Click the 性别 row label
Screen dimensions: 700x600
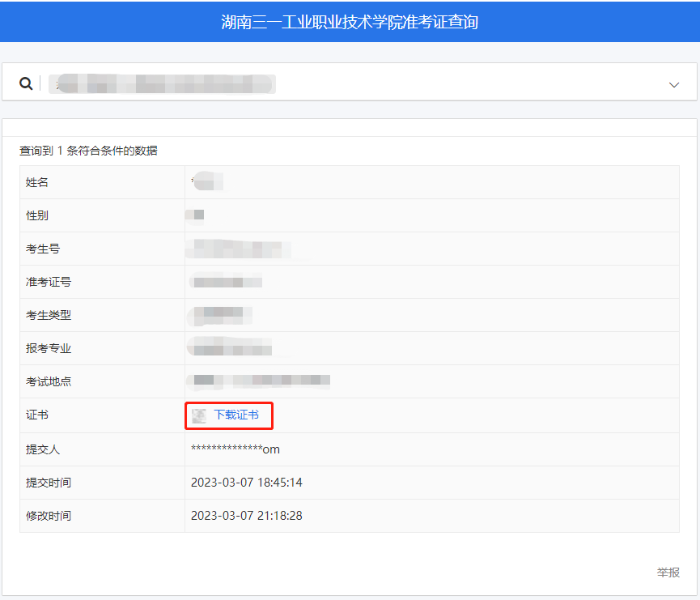tap(37, 215)
